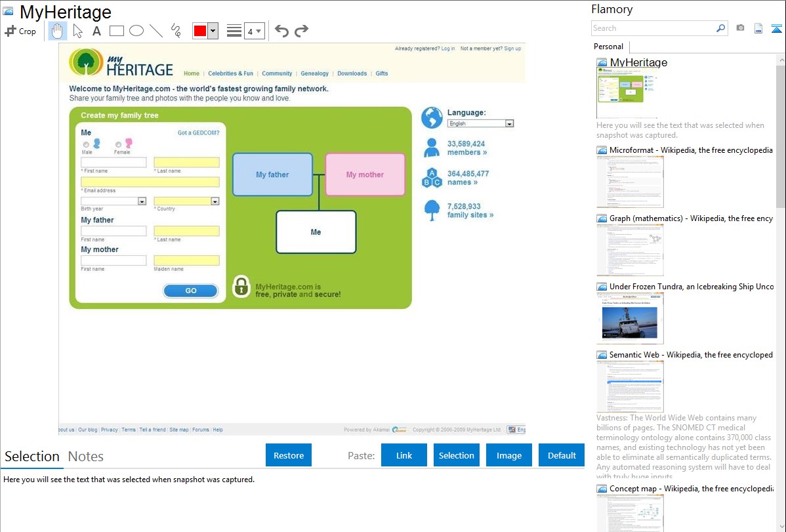Select the Female radio button
This screenshot has height=532, width=786.
click(x=118, y=145)
